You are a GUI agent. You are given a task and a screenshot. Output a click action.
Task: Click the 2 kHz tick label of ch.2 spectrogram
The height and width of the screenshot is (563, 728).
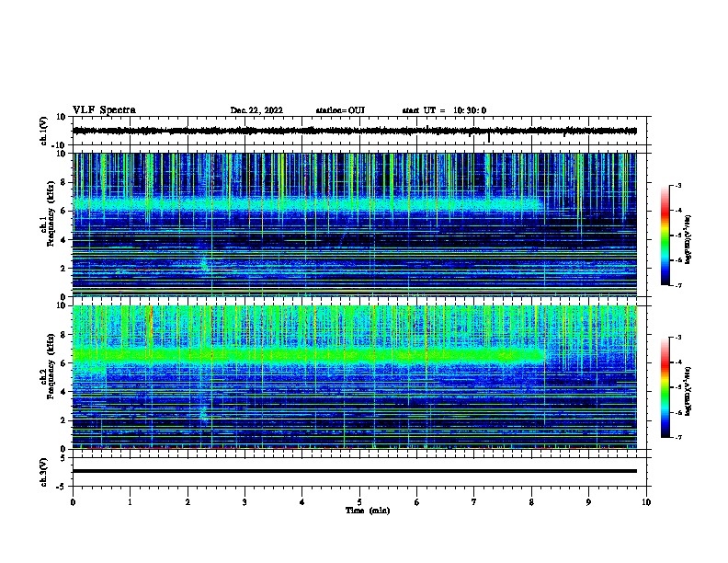[64, 420]
